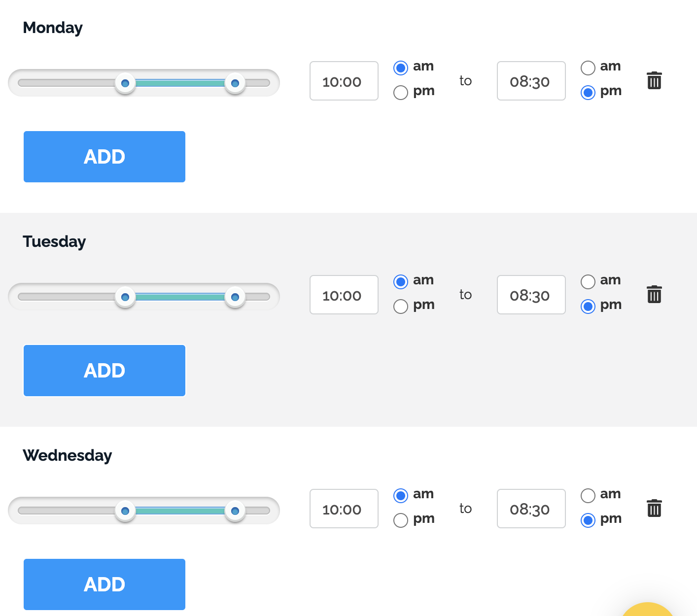Click Wednesday's end time field 08:30

[531, 509]
